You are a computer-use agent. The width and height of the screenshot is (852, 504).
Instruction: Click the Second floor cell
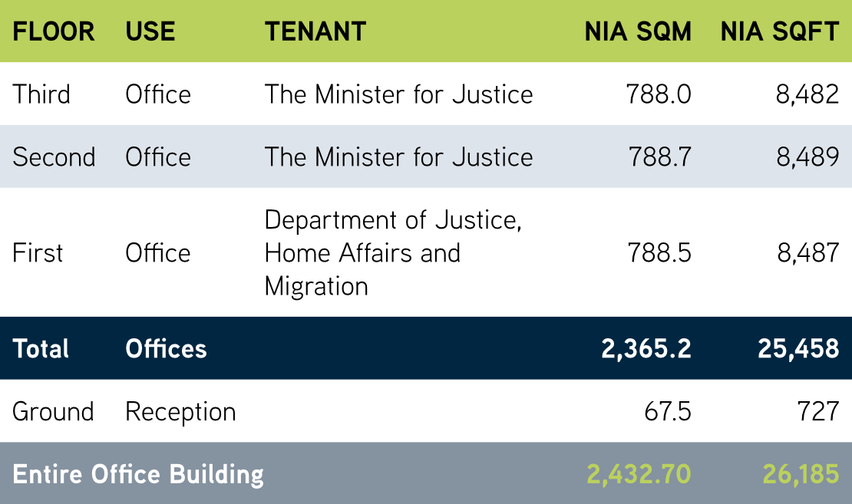click(54, 157)
